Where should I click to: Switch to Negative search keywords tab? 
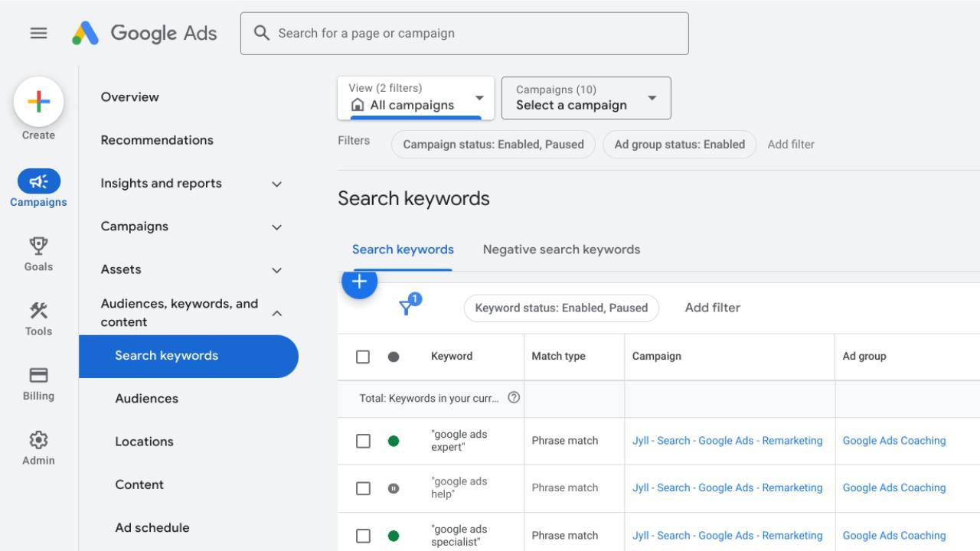pos(561,249)
